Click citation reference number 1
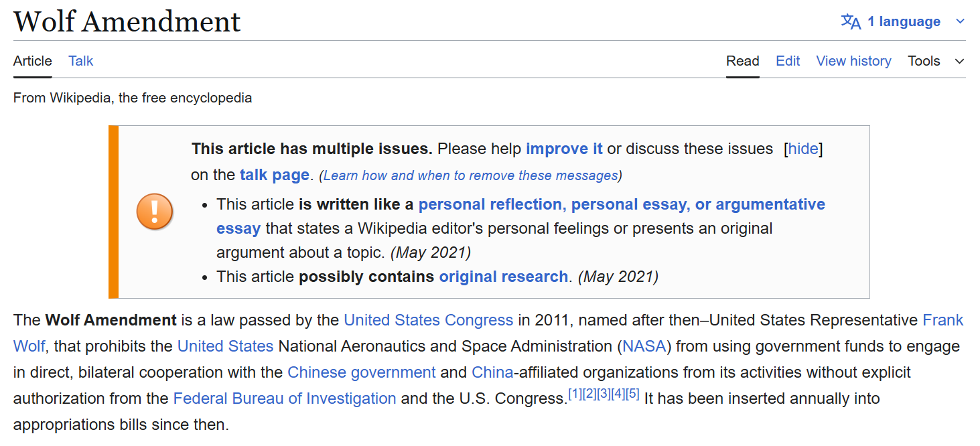Screen dimensions: 980x446 pos(575,394)
